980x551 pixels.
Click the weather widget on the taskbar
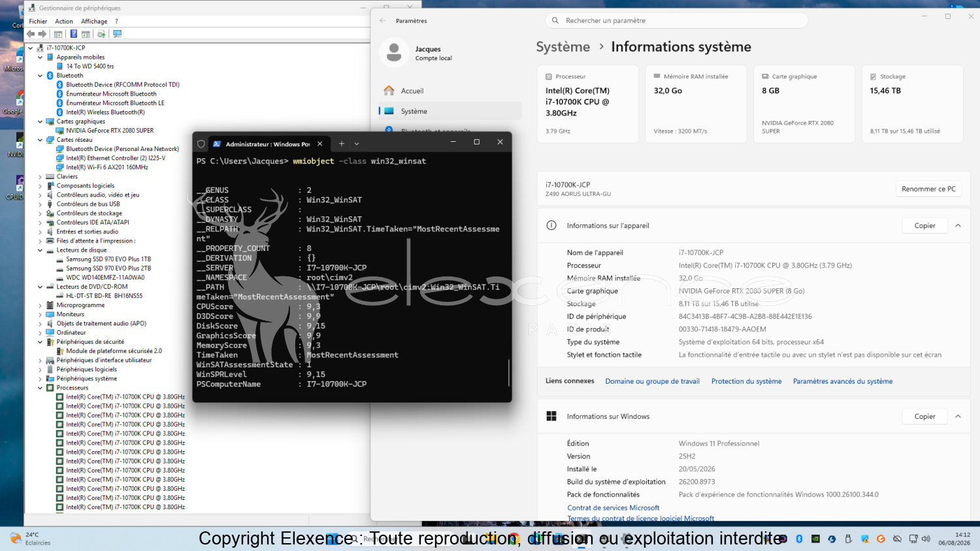tap(30, 539)
